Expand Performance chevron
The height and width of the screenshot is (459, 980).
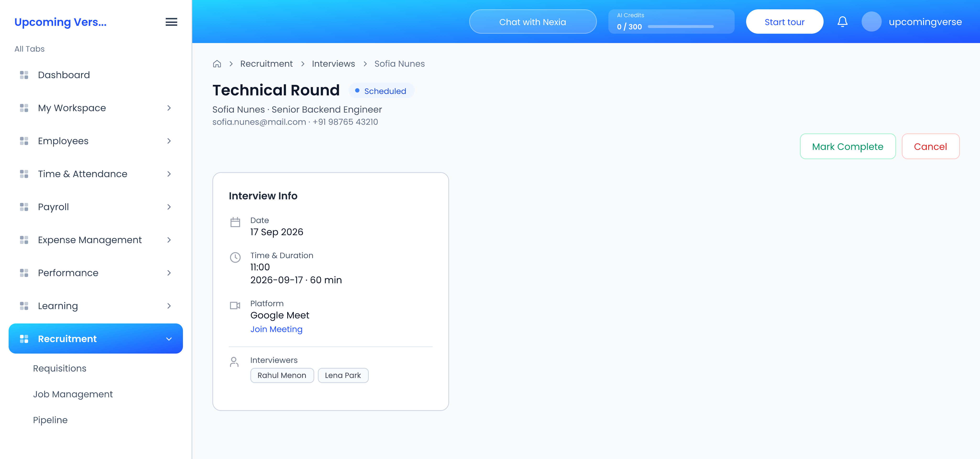click(x=169, y=273)
